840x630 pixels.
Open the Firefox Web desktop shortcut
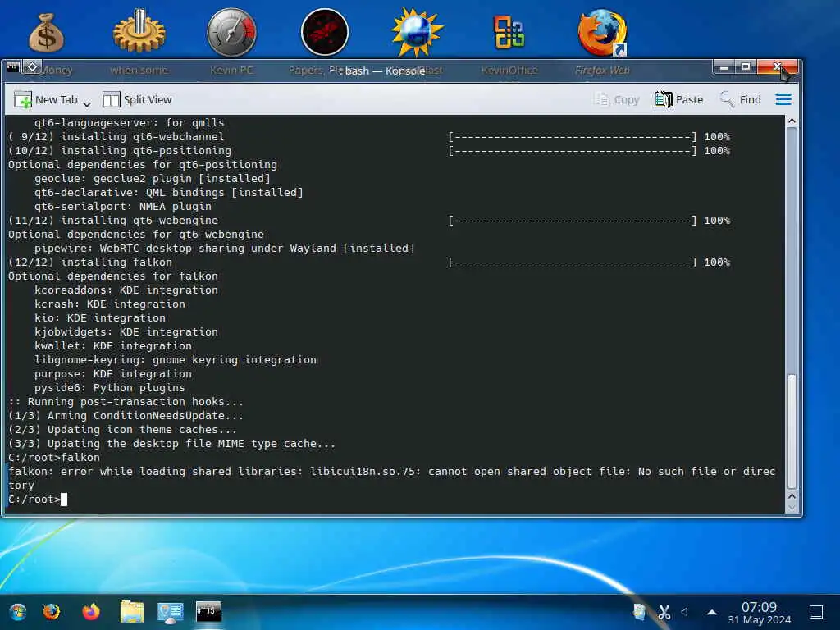click(602, 32)
